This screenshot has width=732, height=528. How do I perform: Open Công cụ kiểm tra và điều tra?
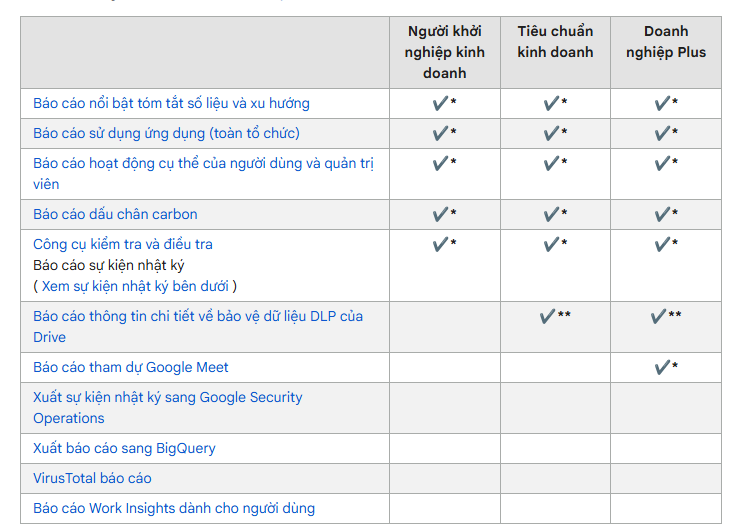click(123, 244)
